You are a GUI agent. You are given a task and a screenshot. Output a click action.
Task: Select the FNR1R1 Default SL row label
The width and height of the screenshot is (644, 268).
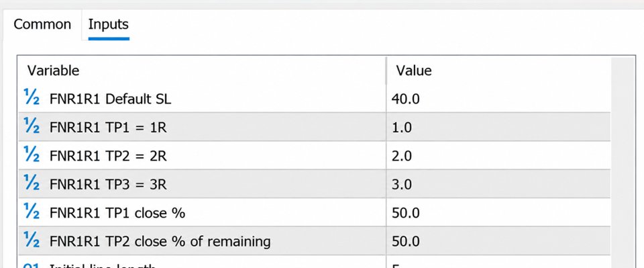point(111,99)
